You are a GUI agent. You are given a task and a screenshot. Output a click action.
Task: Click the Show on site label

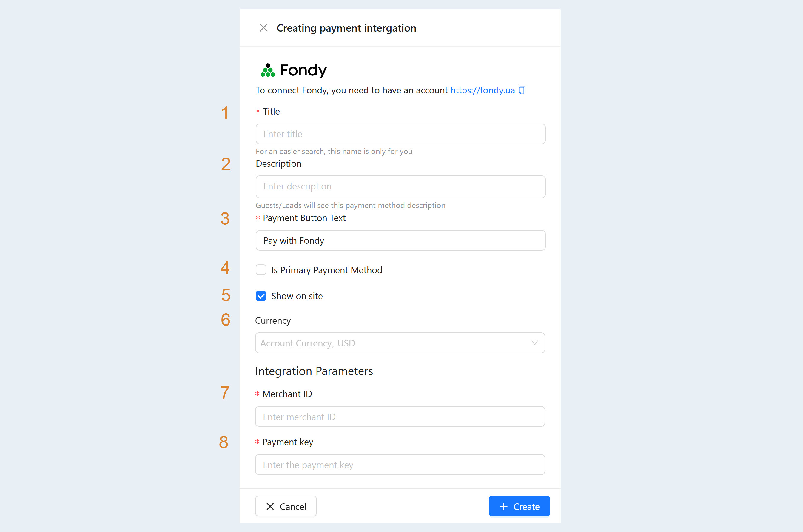[297, 296]
